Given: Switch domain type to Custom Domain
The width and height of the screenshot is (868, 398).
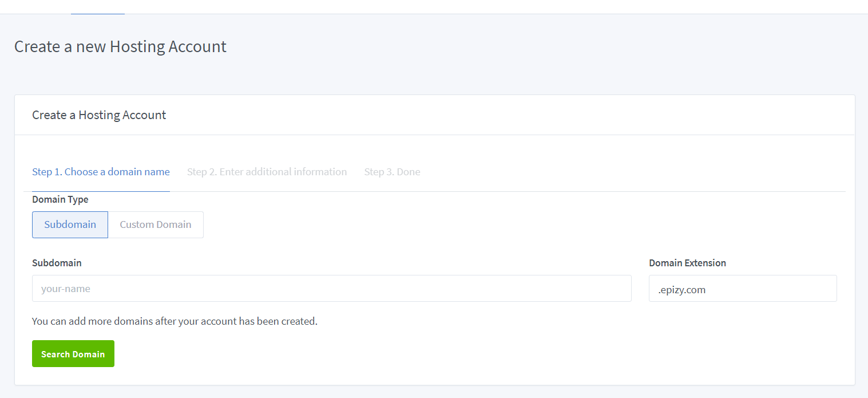Looking at the screenshot, I should coord(156,224).
